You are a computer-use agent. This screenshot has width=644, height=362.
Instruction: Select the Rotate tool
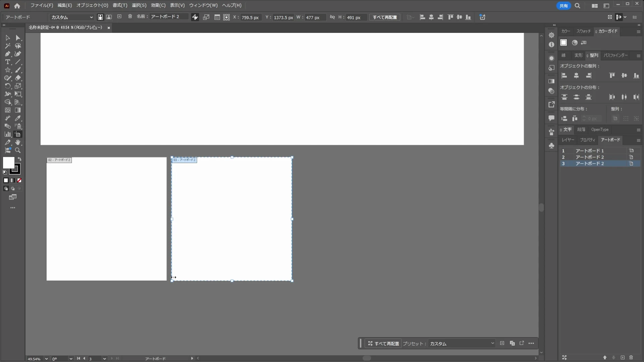[x=7, y=86]
